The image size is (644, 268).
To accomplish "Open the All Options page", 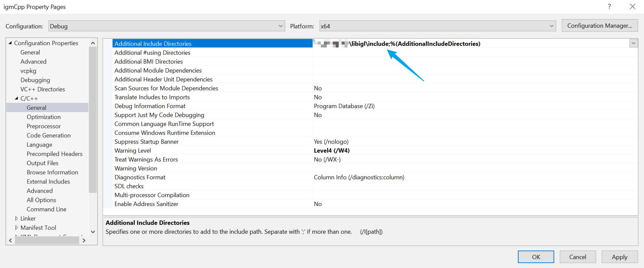I will tap(41, 200).
